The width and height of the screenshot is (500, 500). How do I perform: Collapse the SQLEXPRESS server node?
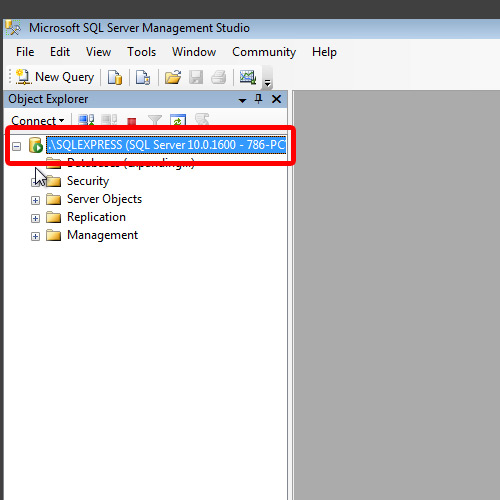coord(16,146)
